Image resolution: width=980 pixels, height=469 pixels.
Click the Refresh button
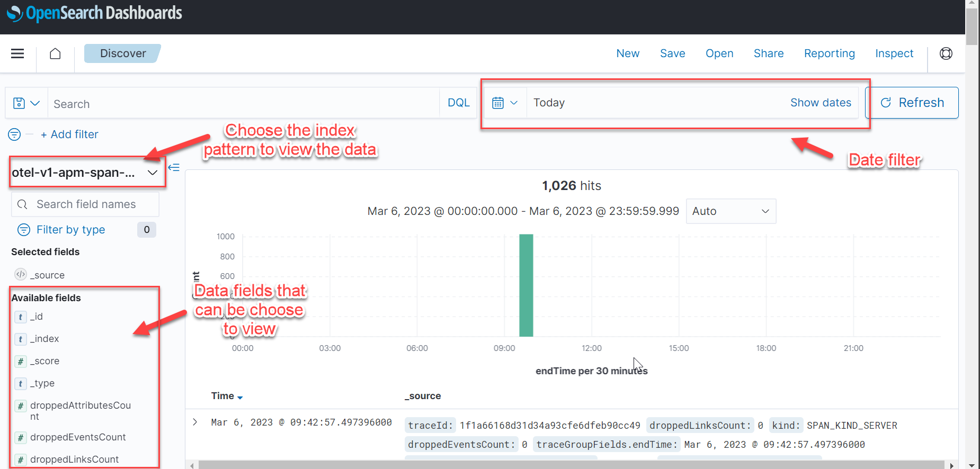(x=912, y=103)
